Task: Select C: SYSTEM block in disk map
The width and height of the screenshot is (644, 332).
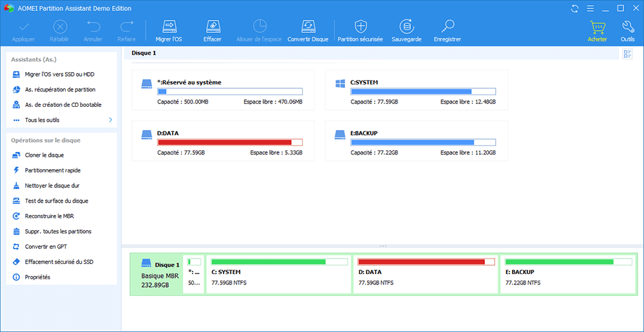Action: tap(279, 274)
